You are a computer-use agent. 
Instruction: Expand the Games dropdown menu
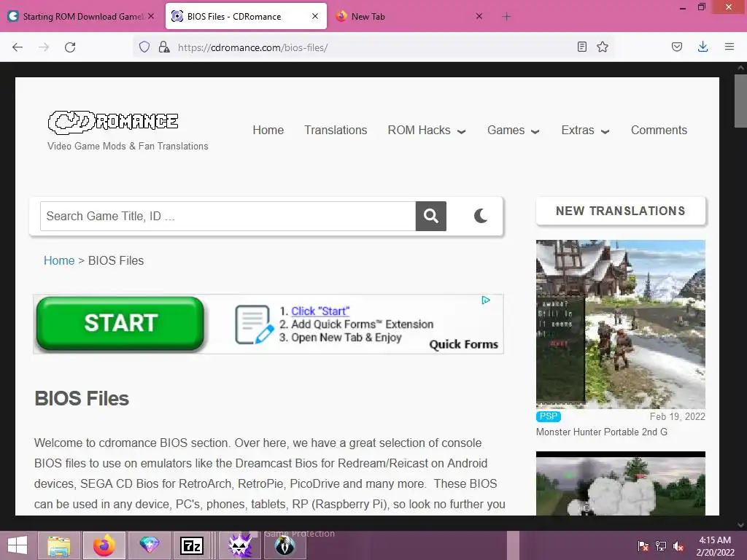coord(513,131)
